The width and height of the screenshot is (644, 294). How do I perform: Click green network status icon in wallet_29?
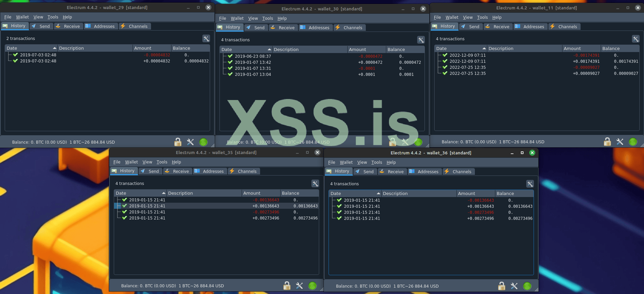pyautogui.click(x=203, y=142)
